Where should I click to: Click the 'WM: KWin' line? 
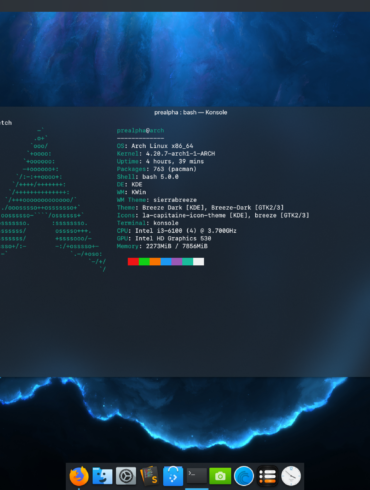click(x=131, y=192)
